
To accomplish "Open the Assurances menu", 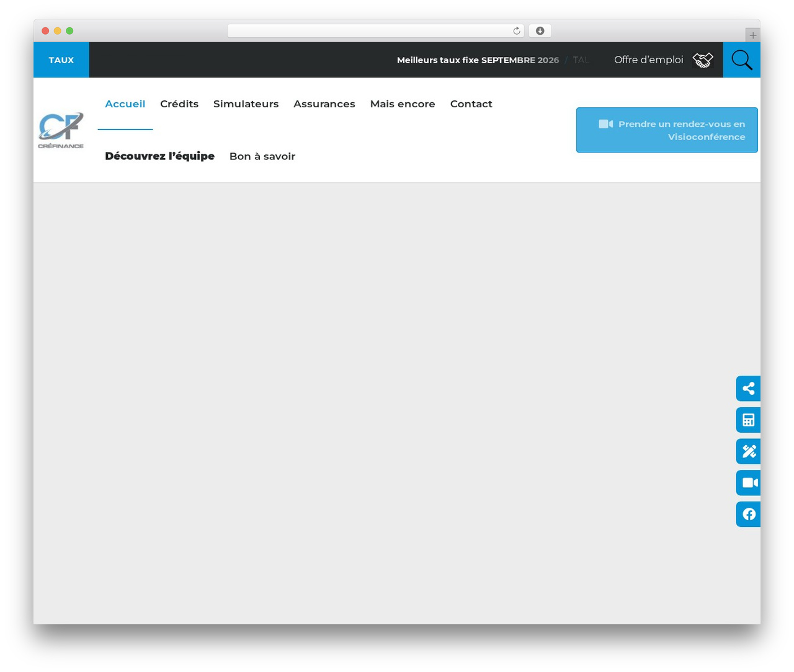I will tap(324, 104).
